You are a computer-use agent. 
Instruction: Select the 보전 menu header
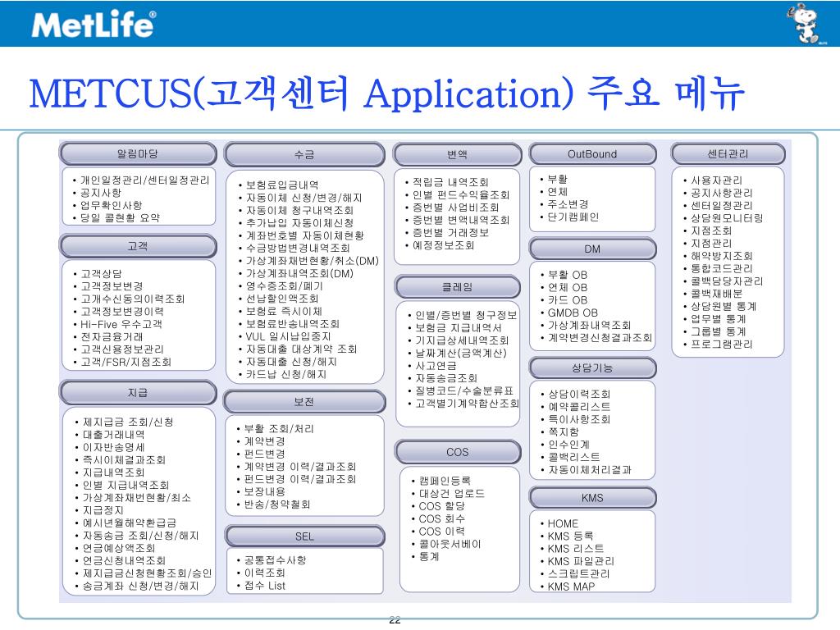point(304,402)
